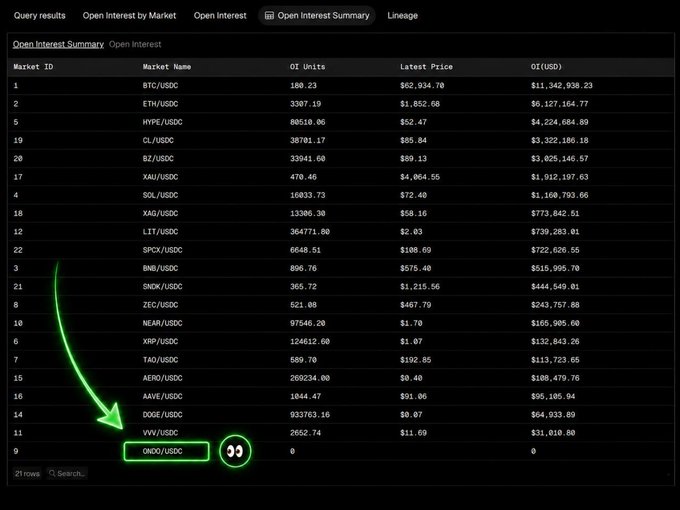This screenshot has width=680, height=510.
Task: Click latest price $1,215.56
Action: click(420, 287)
